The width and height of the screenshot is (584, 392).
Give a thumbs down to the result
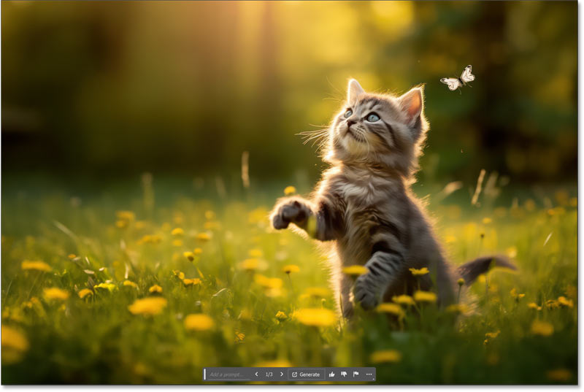pyautogui.click(x=344, y=374)
